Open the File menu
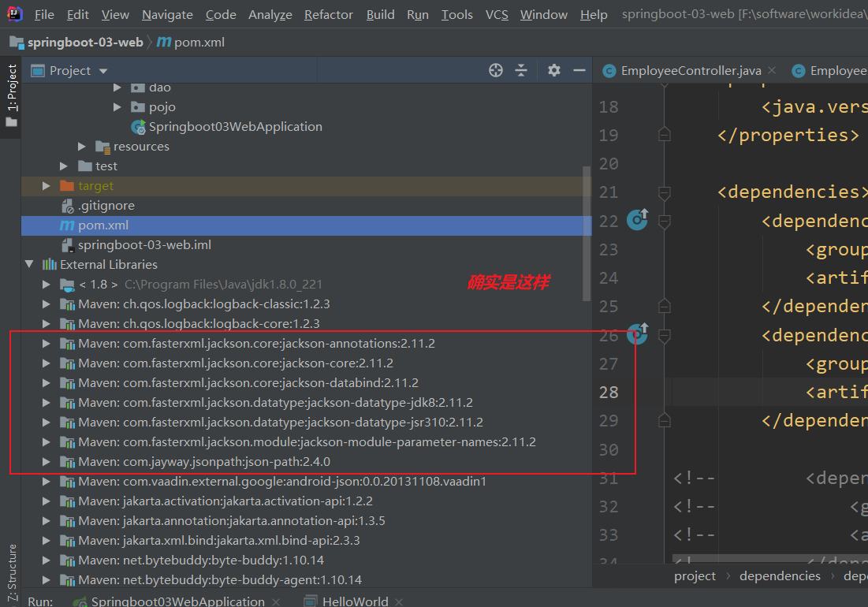The width and height of the screenshot is (868, 607). pyautogui.click(x=44, y=14)
